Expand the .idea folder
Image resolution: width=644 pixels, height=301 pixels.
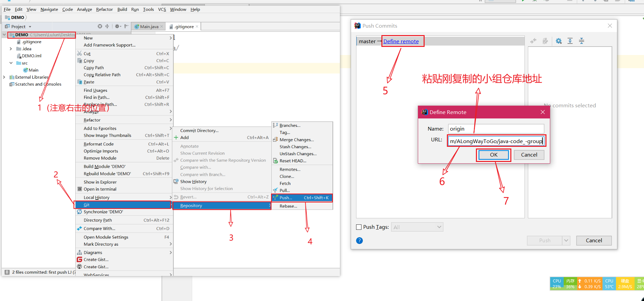click(11, 49)
